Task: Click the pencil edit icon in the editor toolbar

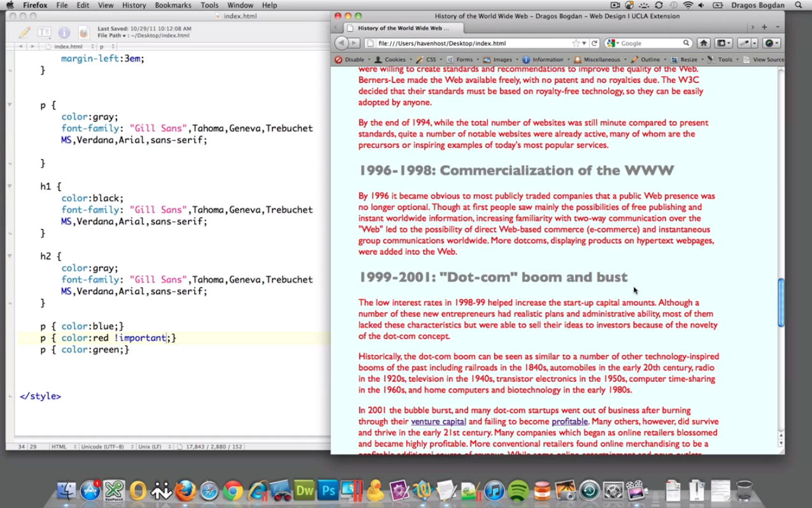Action: pos(24,32)
